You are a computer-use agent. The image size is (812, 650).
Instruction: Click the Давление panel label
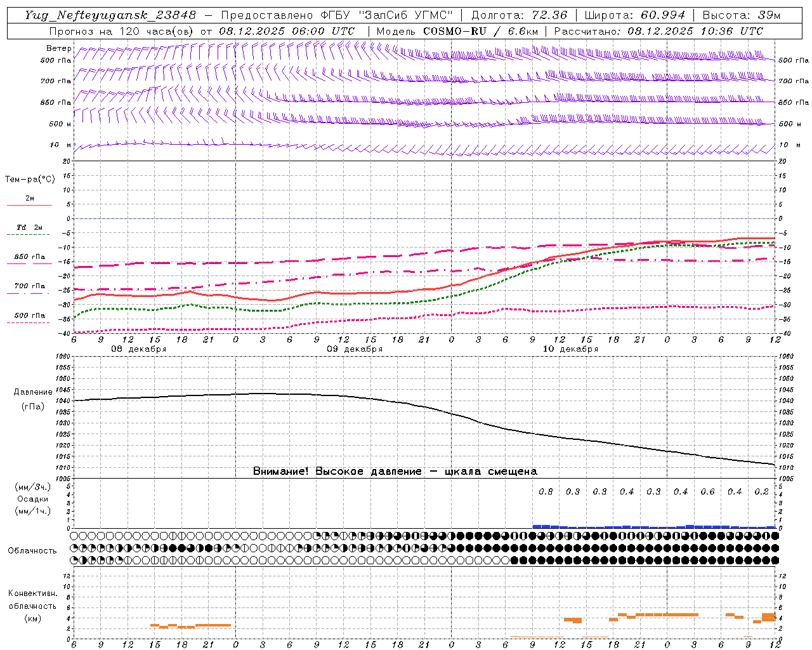[x=32, y=392]
